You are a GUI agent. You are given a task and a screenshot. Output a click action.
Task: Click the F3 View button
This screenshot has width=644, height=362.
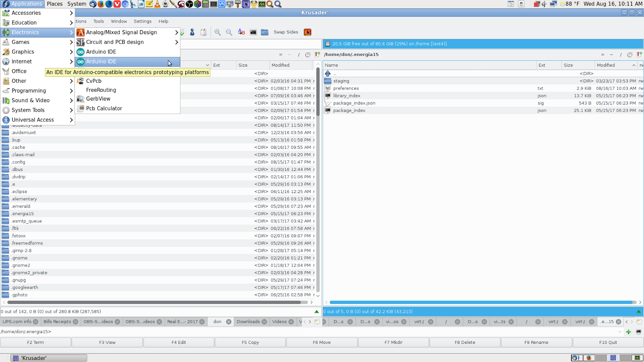107,343
